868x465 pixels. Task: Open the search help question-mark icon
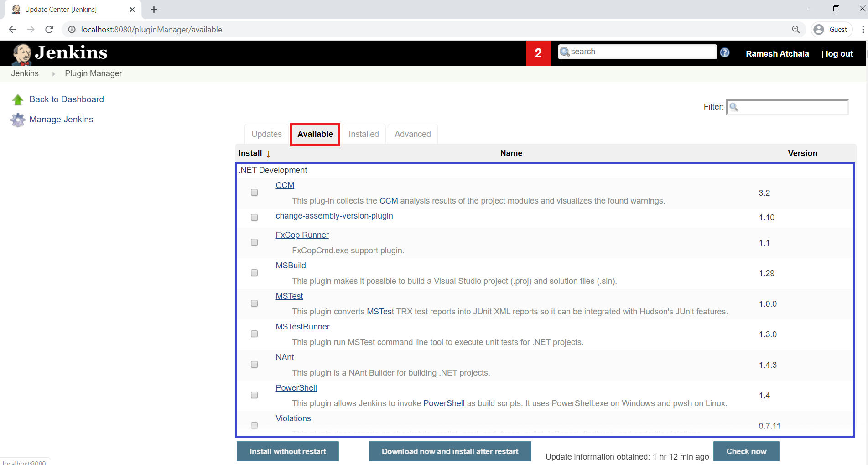(x=725, y=52)
